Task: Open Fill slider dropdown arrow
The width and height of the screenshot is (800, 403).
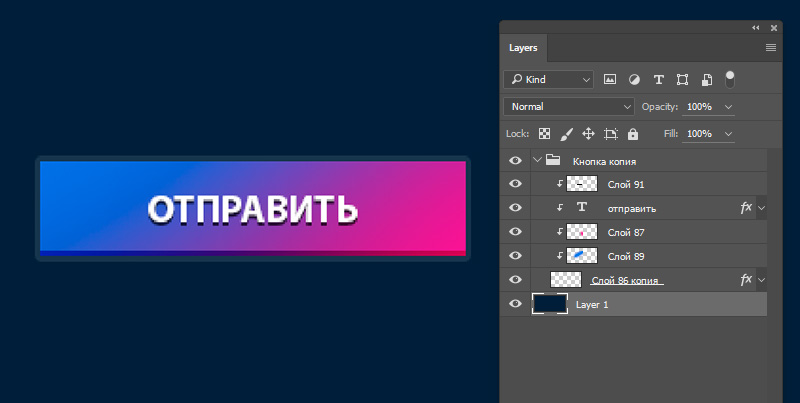Action: (728, 134)
